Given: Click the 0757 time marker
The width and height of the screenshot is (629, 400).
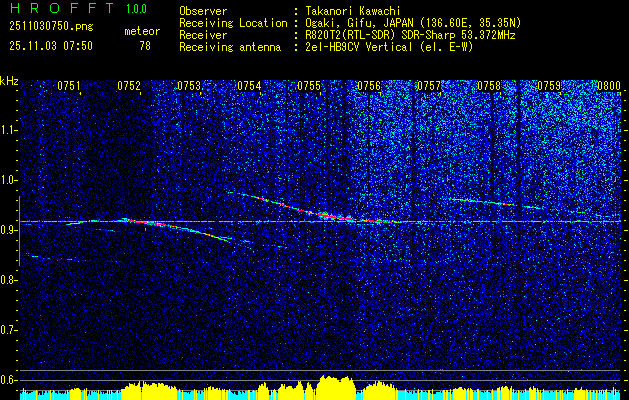Looking at the screenshot, I should [429, 86].
